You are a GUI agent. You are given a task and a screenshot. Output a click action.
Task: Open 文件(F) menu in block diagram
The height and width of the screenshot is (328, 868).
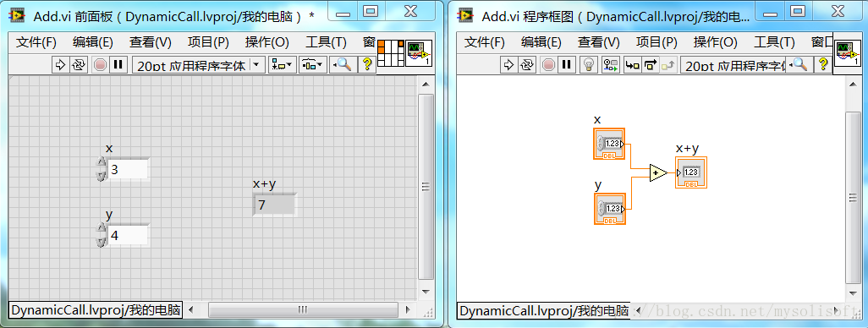pos(485,42)
